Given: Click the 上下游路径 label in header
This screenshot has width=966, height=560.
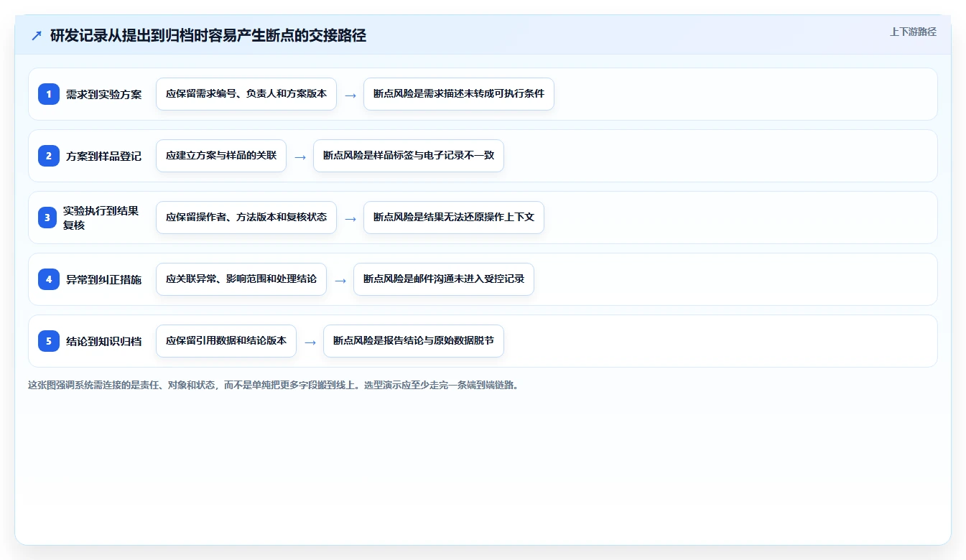Looking at the screenshot, I should click(x=913, y=32).
